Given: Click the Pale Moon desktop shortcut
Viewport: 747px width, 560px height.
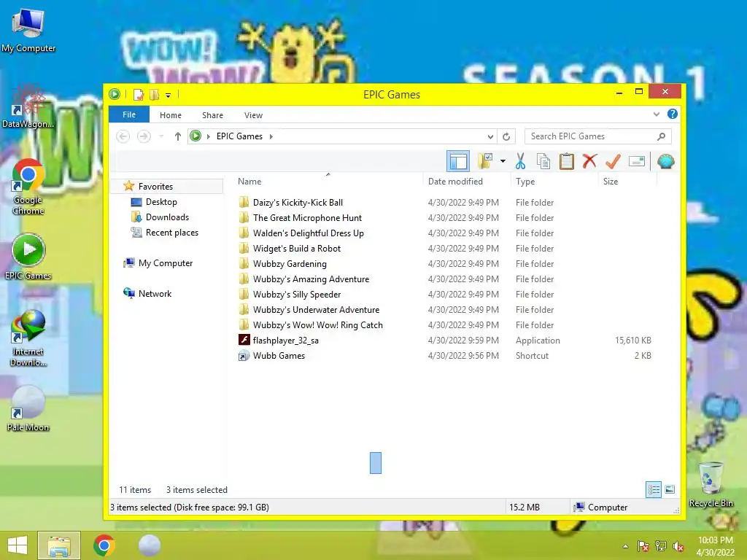Looking at the screenshot, I should (x=28, y=410).
